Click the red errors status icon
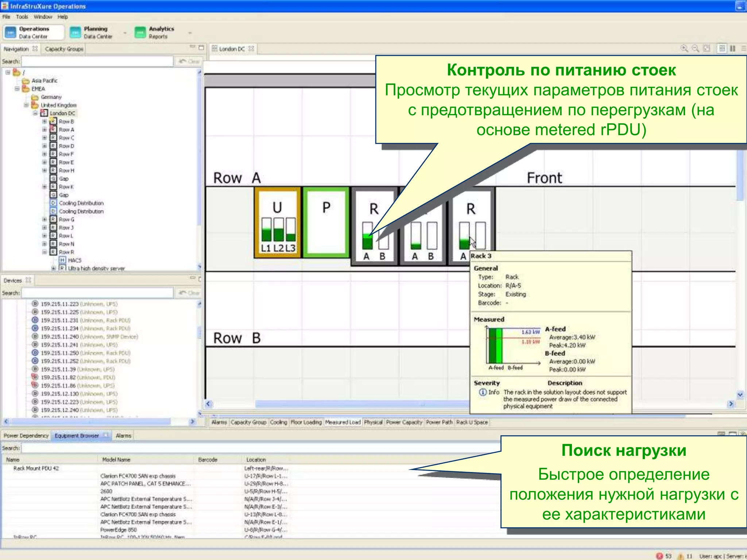 coord(659,556)
